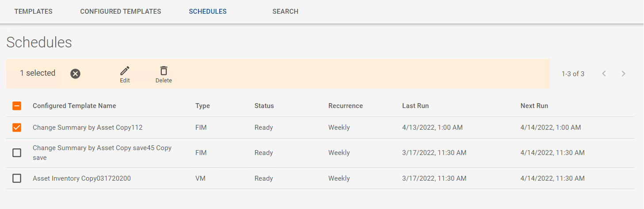Delete the selected schedule
The image size is (644, 209).
(164, 74)
